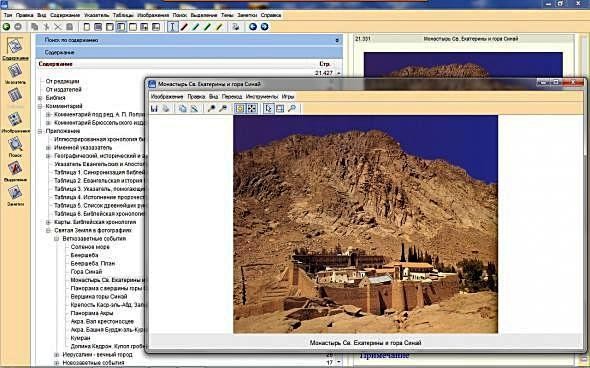The image size is (590, 368).
Task: Click the gray forward navigation arrow
Action: pyautogui.click(x=18, y=27)
